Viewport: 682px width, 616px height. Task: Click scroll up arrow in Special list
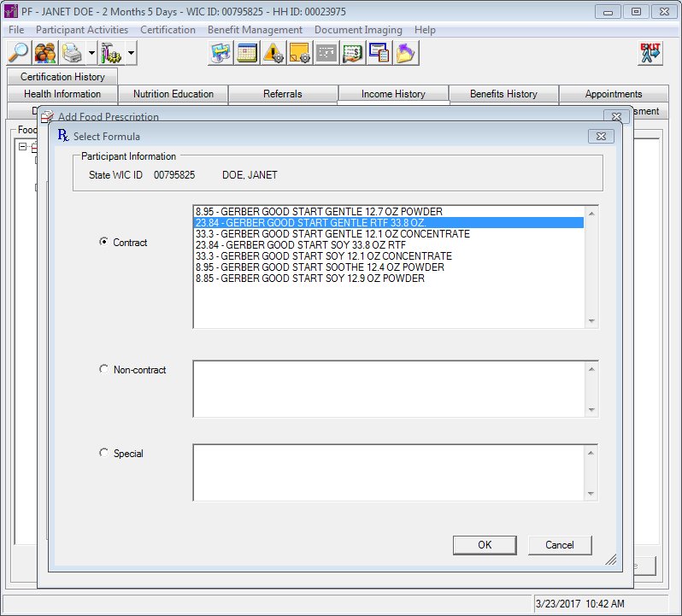coord(591,453)
